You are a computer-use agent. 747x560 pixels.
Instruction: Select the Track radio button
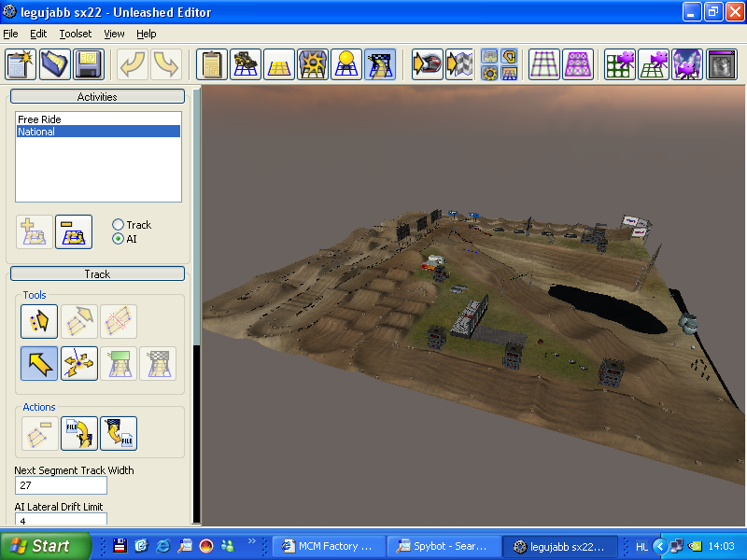(118, 225)
